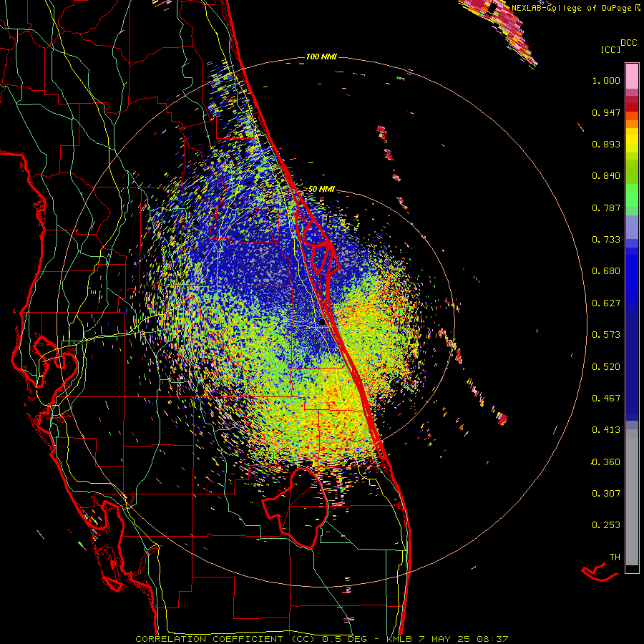Screen dimensions: 644x644
Task: Select the 0.733 legend value
Action: pos(606,240)
